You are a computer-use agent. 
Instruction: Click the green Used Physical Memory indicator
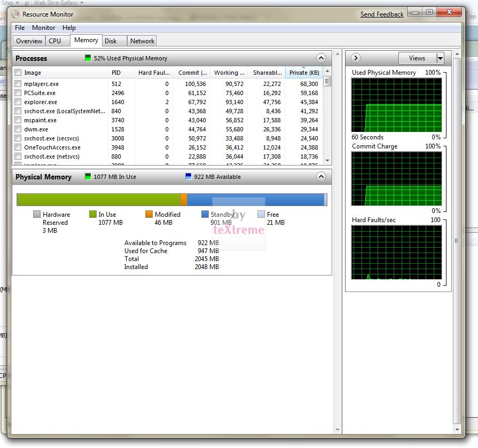click(88, 58)
